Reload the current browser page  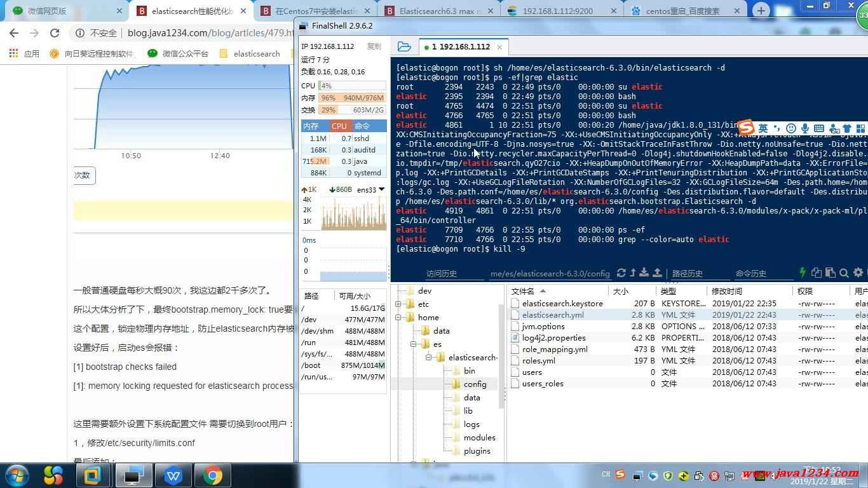(55, 33)
